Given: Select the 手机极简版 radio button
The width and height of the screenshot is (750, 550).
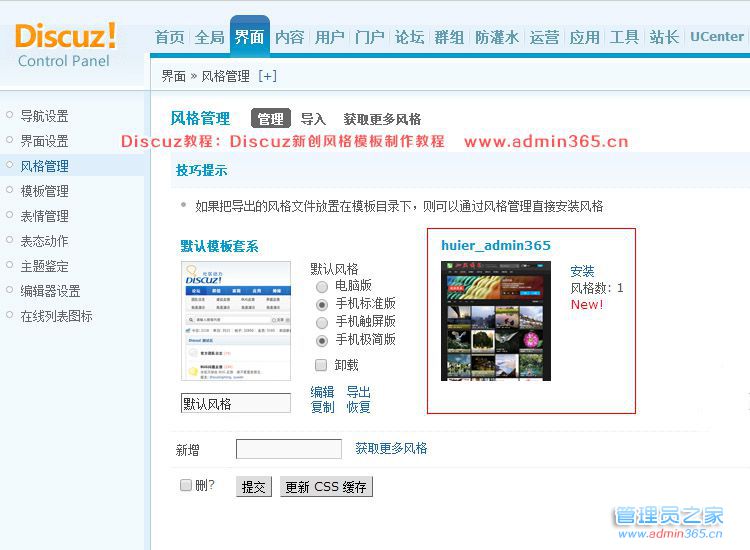Looking at the screenshot, I should tap(322, 341).
